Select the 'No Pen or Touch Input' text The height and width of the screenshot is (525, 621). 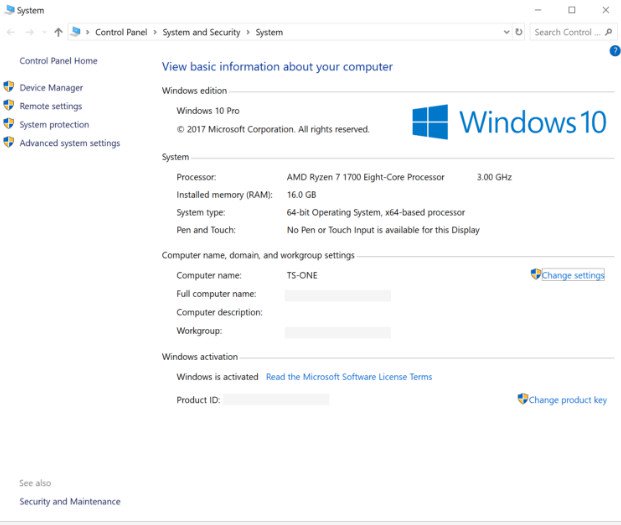point(383,230)
